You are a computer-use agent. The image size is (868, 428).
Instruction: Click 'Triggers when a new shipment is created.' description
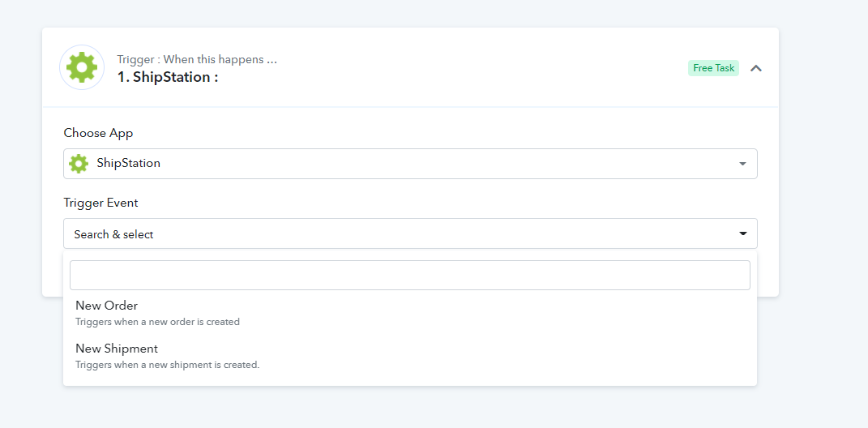pos(167,365)
